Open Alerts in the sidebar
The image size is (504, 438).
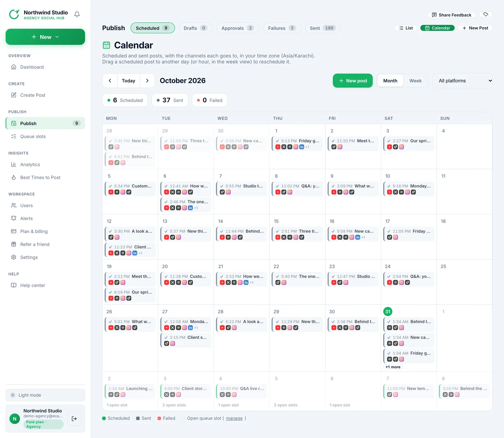(45, 219)
